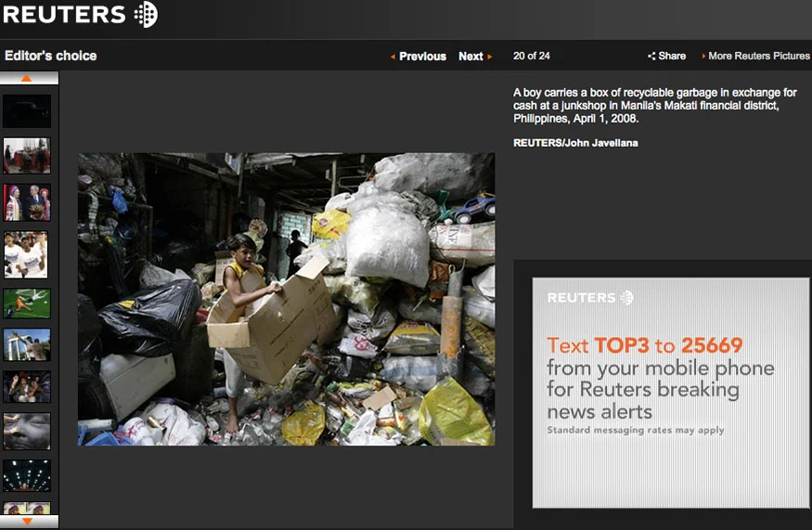Click the orange Next arrow icon
812x530 pixels.
(489, 57)
